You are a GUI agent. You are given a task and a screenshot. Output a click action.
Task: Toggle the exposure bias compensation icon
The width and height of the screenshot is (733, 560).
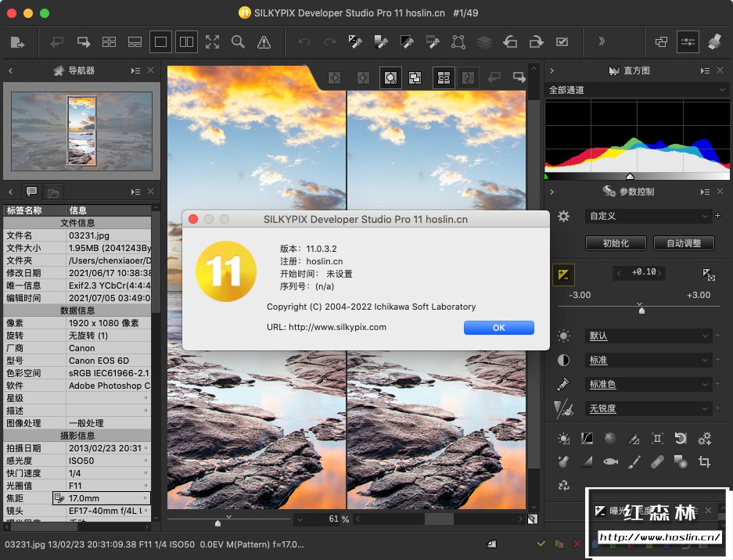click(x=562, y=274)
